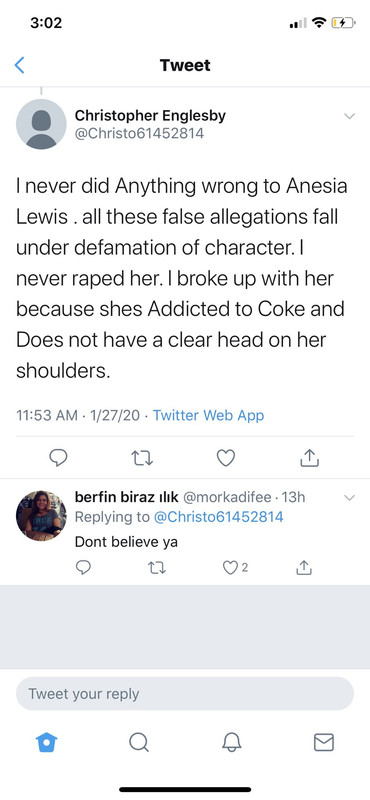Share the main tweet via share icon
Screen dimensions: 370x800
[309, 458]
